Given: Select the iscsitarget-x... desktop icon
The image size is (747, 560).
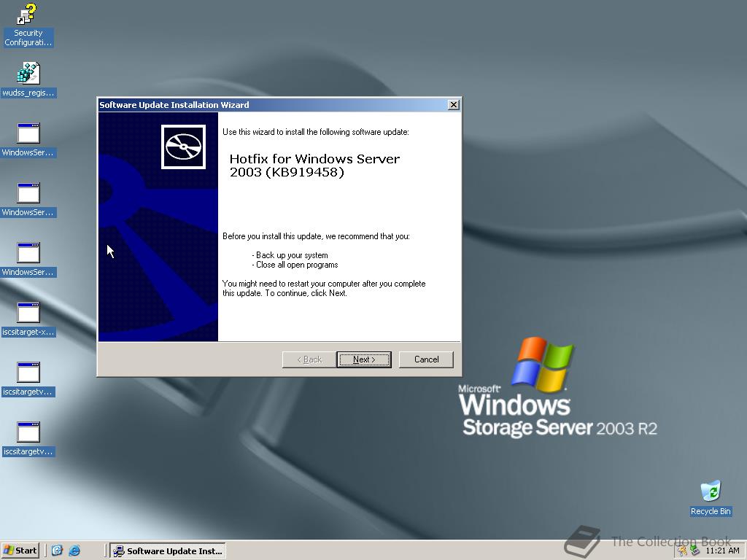Looking at the screenshot, I should point(28,319).
